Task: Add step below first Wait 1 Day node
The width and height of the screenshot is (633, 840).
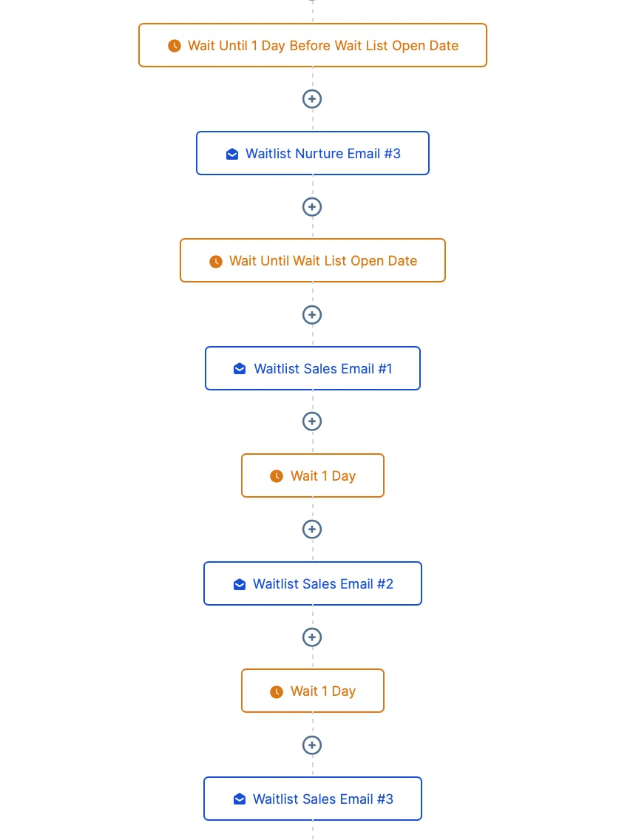Action: pyautogui.click(x=312, y=529)
